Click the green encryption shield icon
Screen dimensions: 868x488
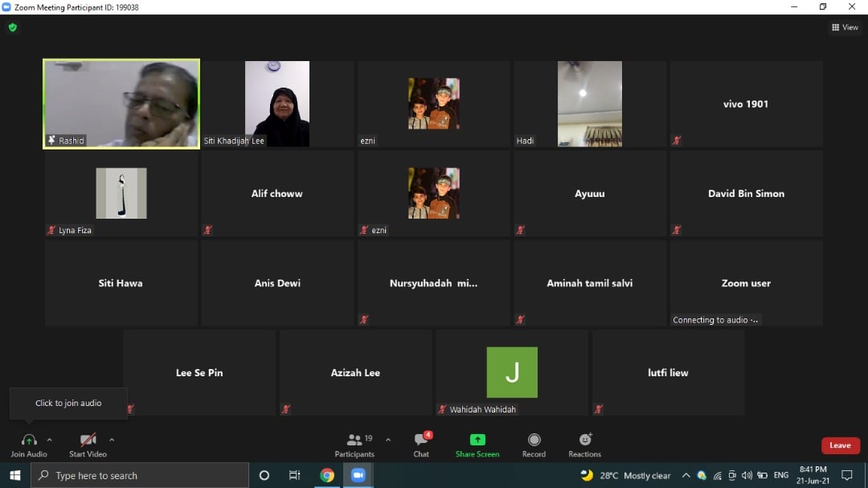pyautogui.click(x=12, y=27)
